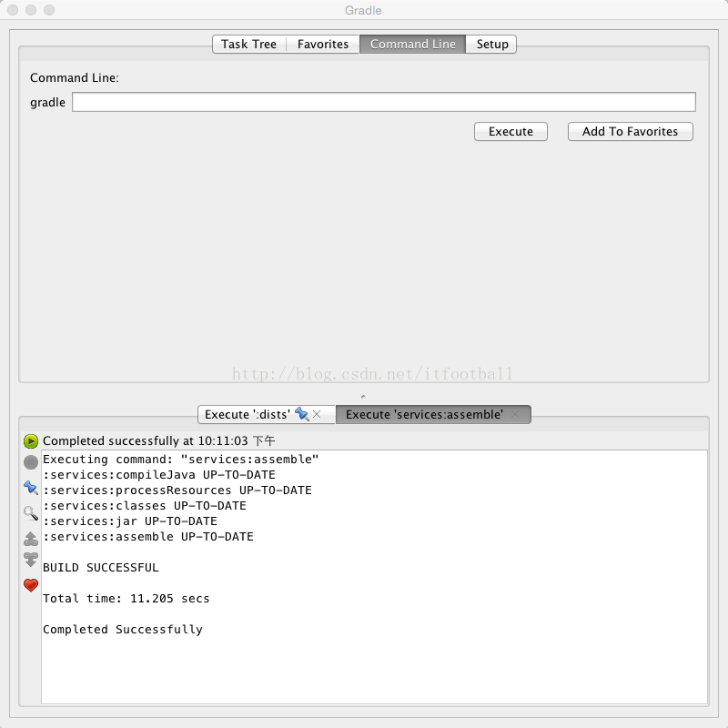The width and height of the screenshot is (728, 728).
Task: Click the 'BUILD SUCCESSFUL' output line
Action: pos(101,567)
